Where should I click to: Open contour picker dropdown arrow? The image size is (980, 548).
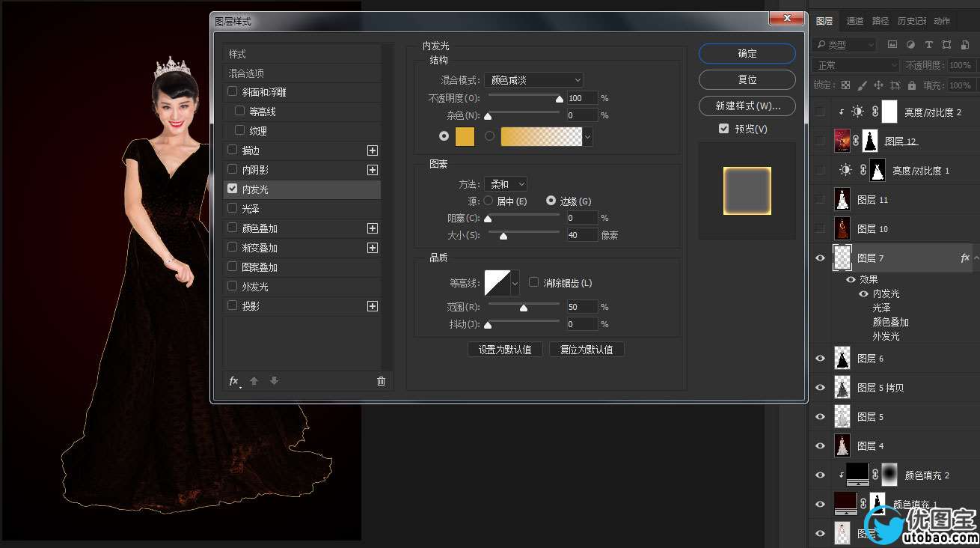[515, 283]
